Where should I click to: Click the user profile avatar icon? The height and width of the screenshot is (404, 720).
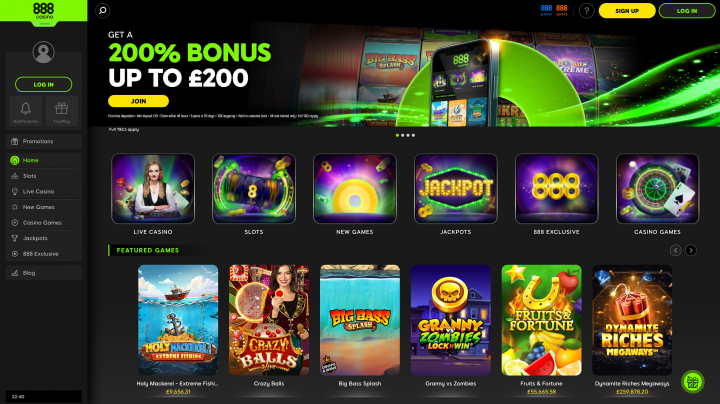tap(43, 52)
